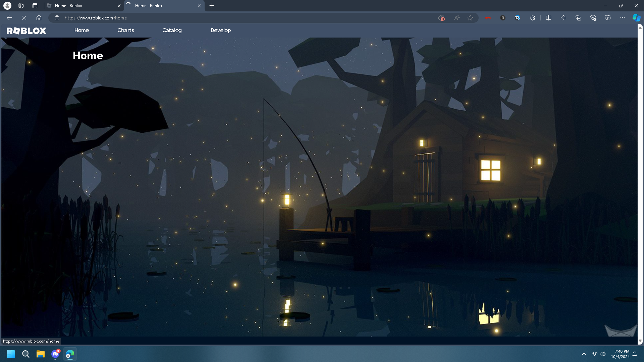Start a screenshot with the scissors icon
Screen dimensions: 644x362
[608, 18]
